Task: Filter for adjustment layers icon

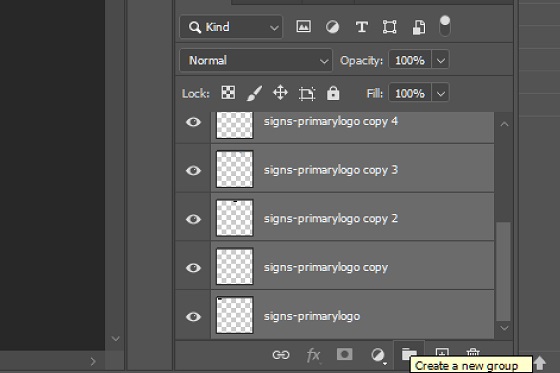Action: 332,27
